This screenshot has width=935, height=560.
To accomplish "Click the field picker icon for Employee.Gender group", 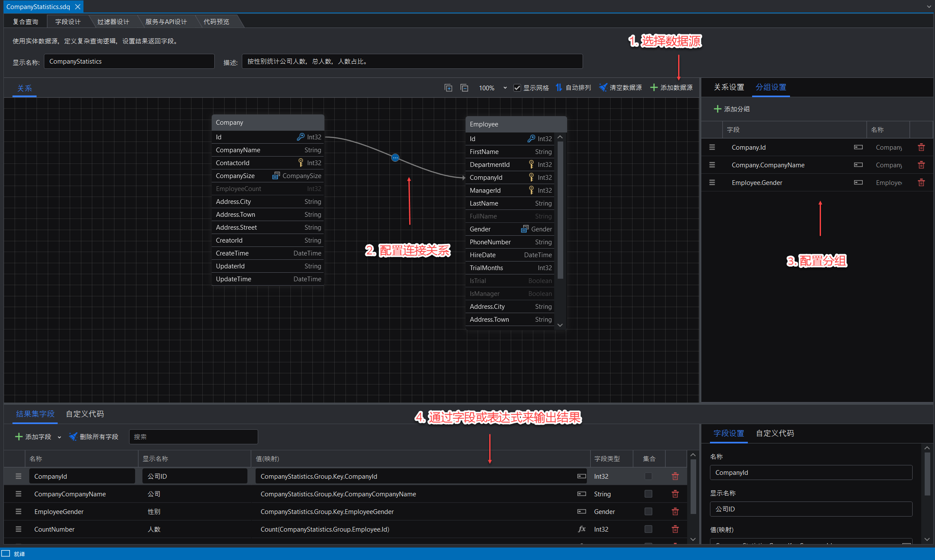I will 858,183.
